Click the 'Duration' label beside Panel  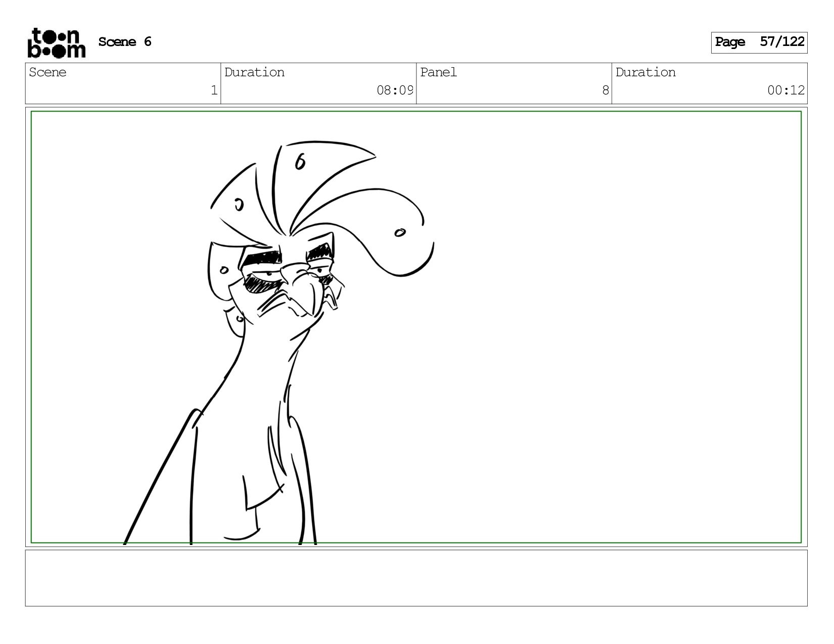point(645,72)
